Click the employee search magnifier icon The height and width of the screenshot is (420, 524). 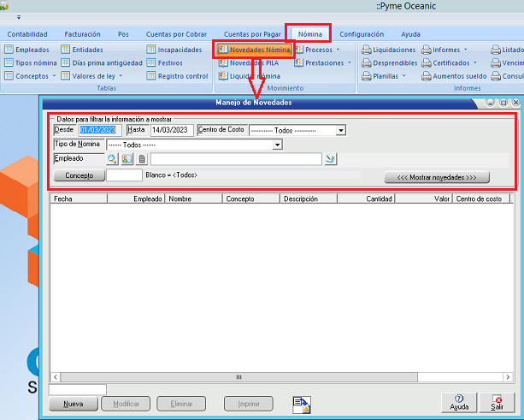[112, 159]
